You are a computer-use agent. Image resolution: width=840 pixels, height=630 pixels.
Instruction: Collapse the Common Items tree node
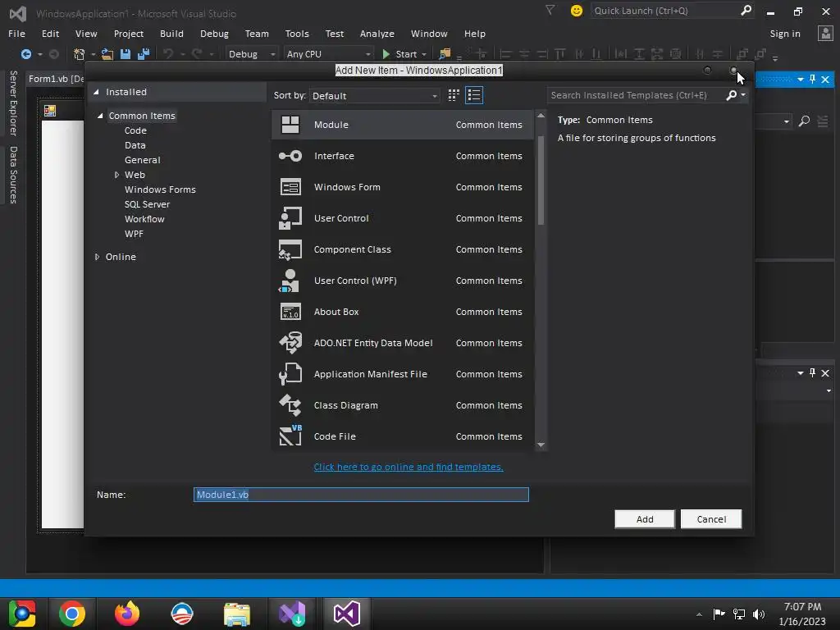[100, 116]
